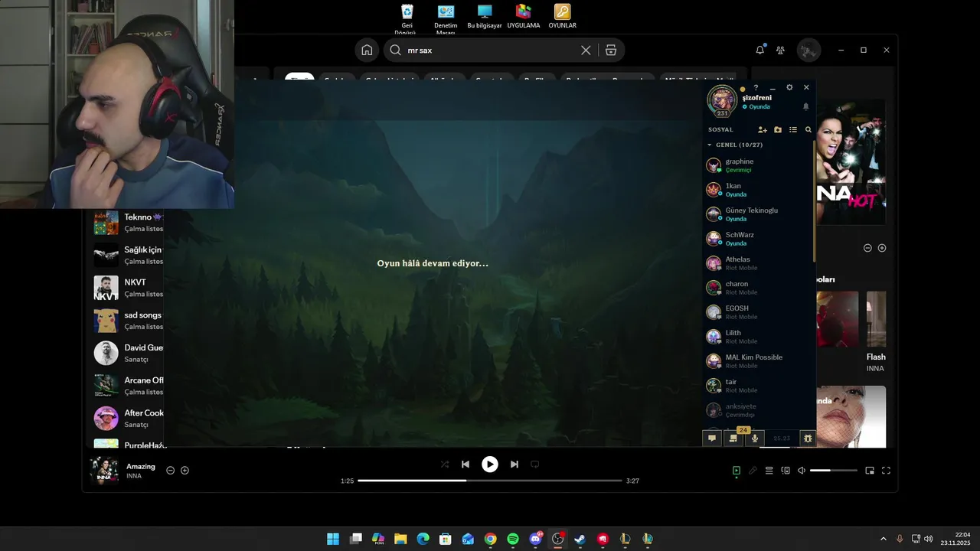Open OBS Studio from the taskbar

558,539
